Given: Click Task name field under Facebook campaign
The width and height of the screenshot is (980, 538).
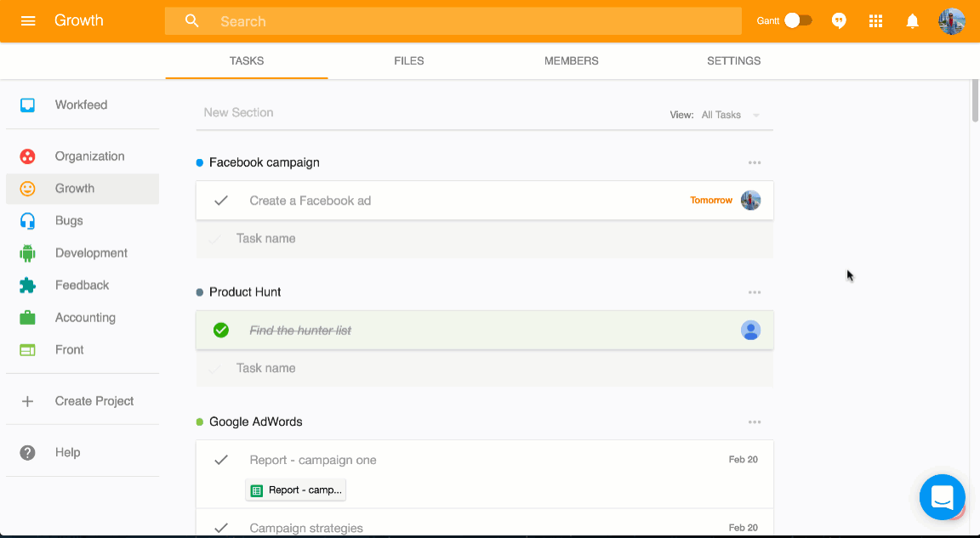Looking at the screenshot, I should pos(484,239).
